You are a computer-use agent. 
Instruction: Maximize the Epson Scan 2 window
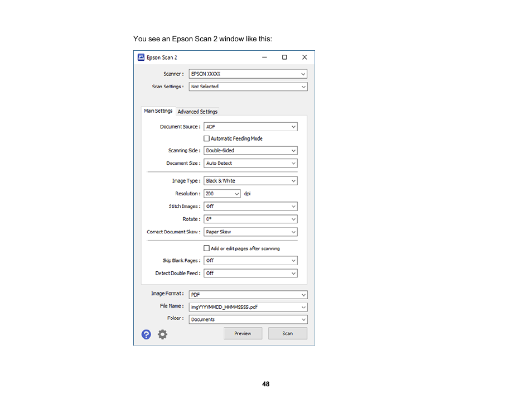[284, 58]
